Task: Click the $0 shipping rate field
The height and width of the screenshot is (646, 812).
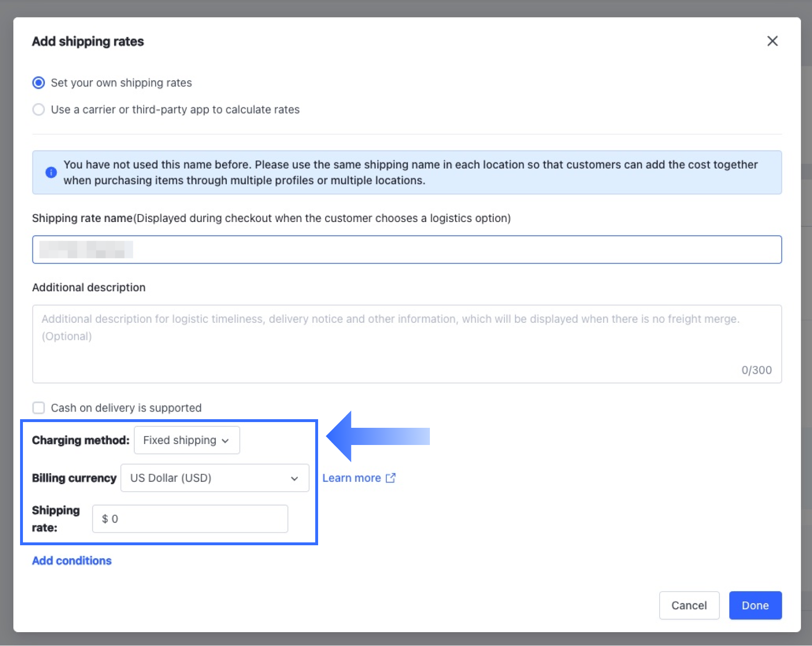Action: 190,519
